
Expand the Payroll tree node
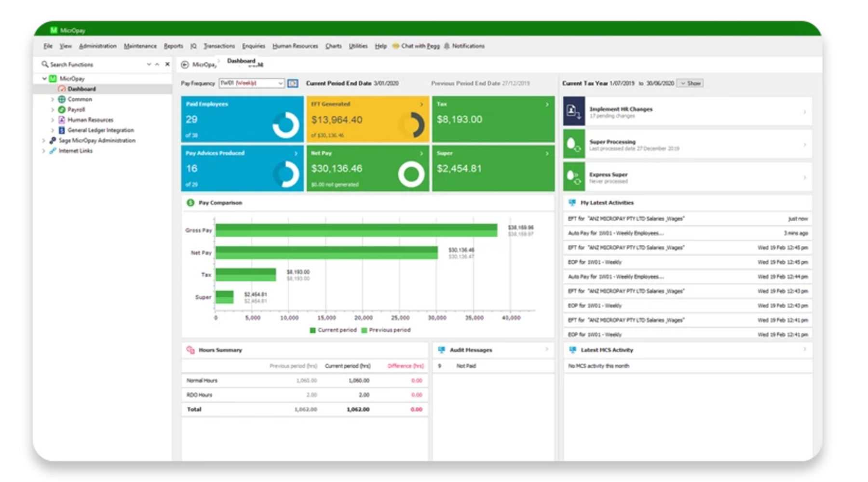point(53,109)
